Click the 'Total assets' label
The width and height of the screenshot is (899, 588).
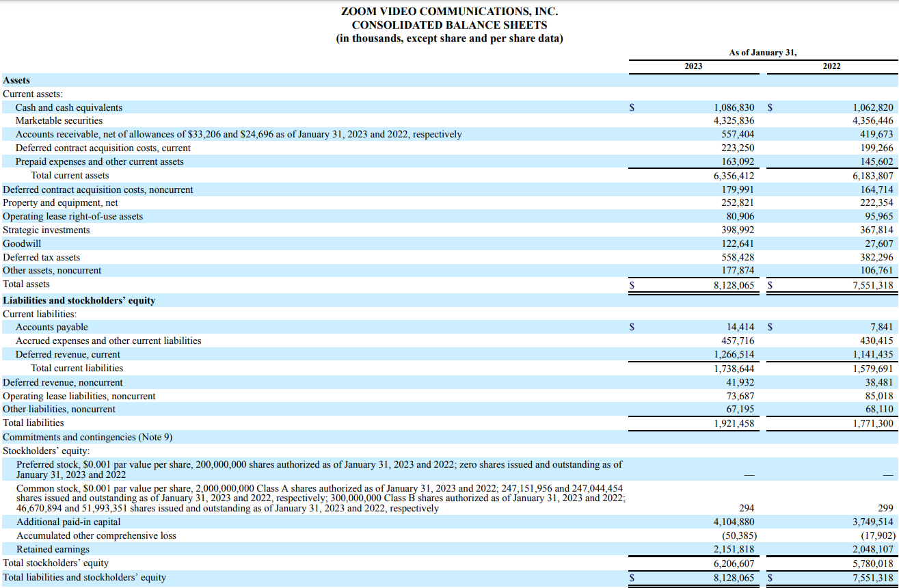tap(26, 284)
